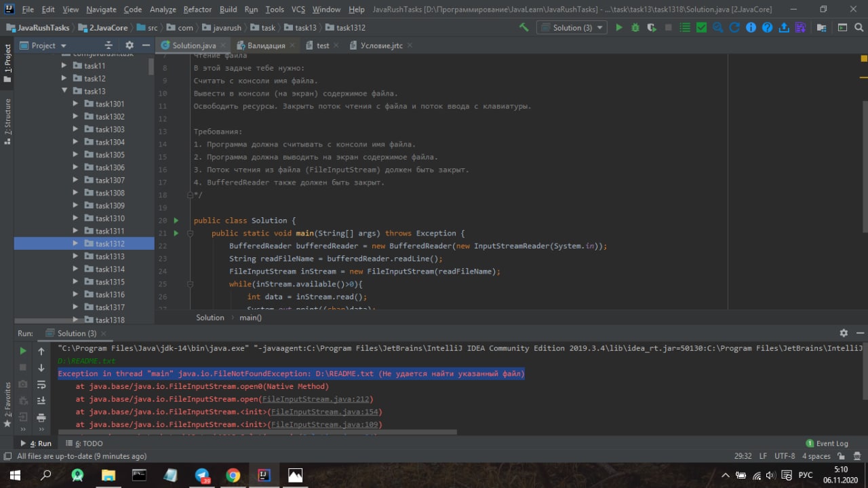Open FileInputStream.java:109 stack trace link
This screenshot has height=488, width=868.
(324, 425)
